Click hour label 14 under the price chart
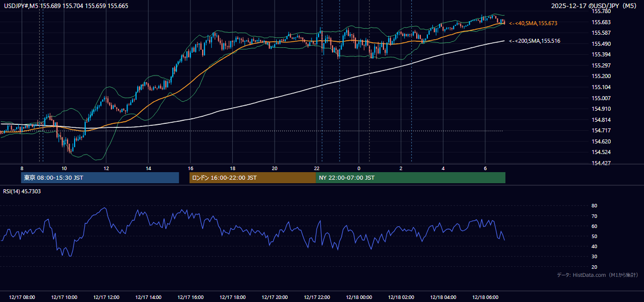This screenshot has width=644, height=302. [148, 168]
